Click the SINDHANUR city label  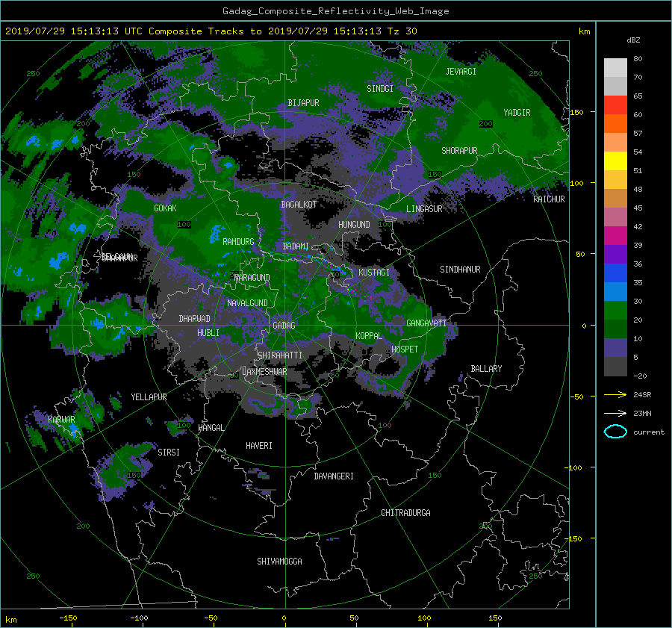[x=460, y=270]
